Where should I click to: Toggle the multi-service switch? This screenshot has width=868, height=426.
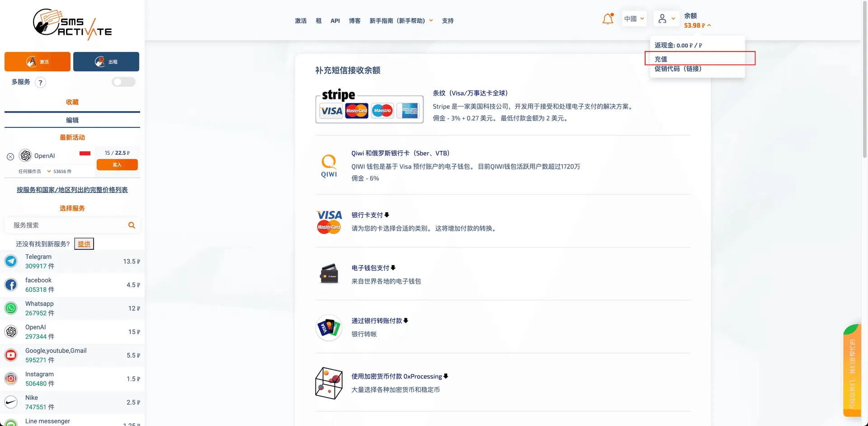click(123, 82)
